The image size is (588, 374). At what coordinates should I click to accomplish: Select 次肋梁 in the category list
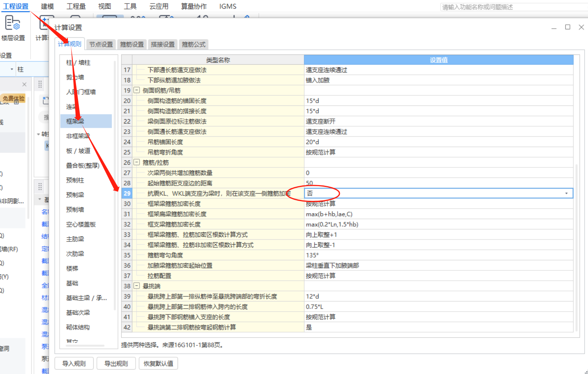click(75, 254)
